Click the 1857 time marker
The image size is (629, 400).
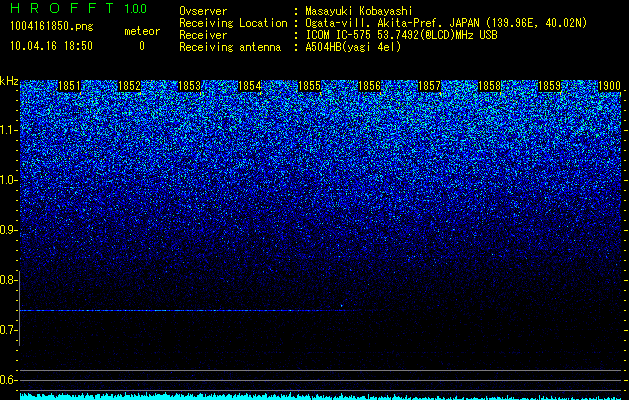429,86
